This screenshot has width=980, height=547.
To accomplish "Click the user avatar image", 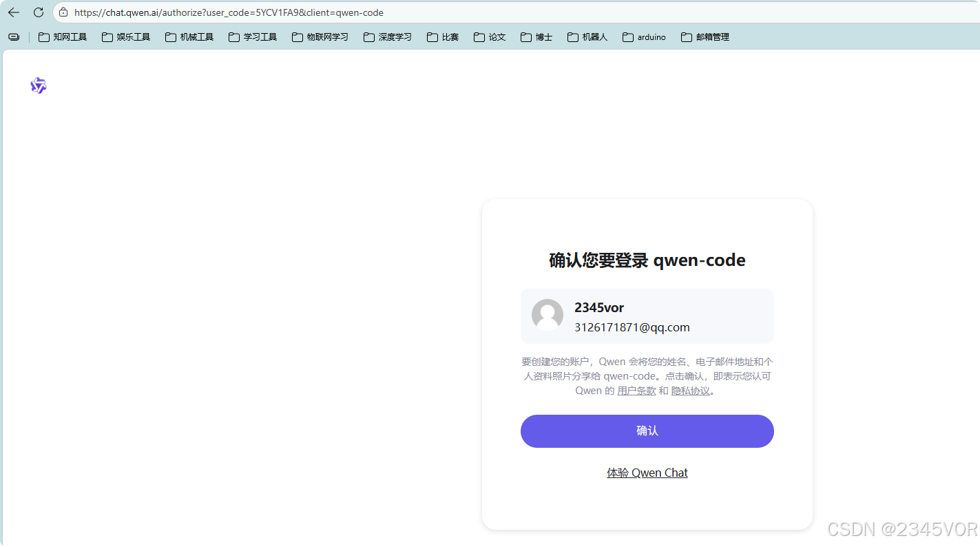I will click(x=547, y=315).
